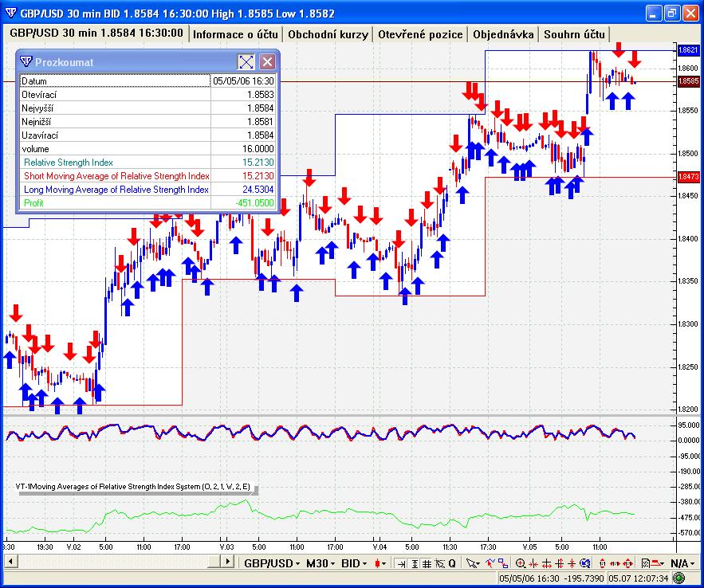This screenshot has height=588, width=704.
Task: Open the candlestick chart type dropdown
Action: 380,563
